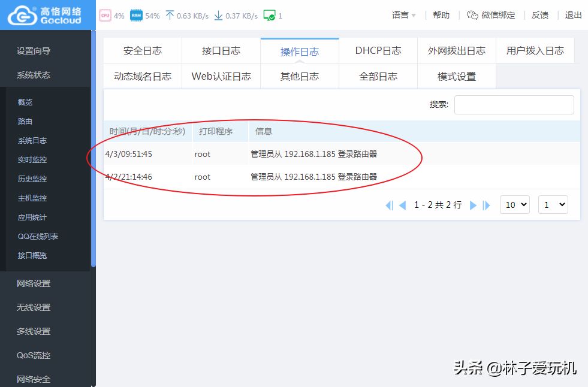Click the download speed arrow icon
This screenshot has width=588, height=387.
point(218,16)
